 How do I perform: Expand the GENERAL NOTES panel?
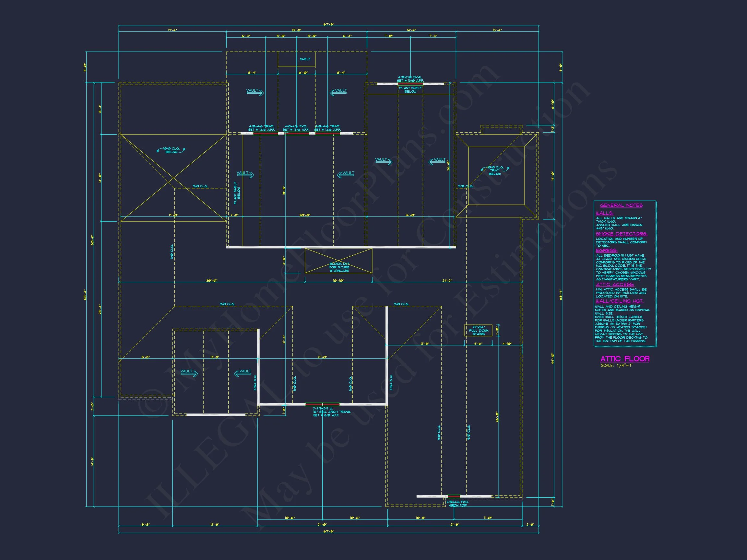click(622, 205)
